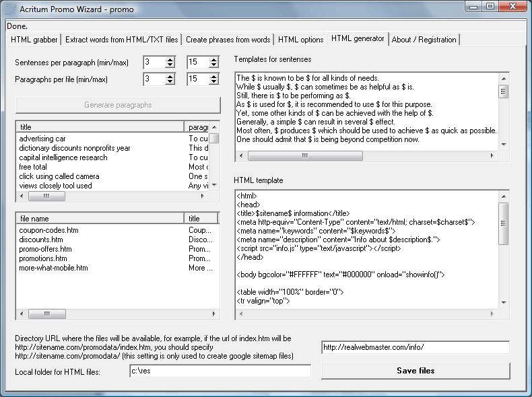
Task: Click the sentence templates horizontal scrollbar thumb
Action: [x=305, y=155]
